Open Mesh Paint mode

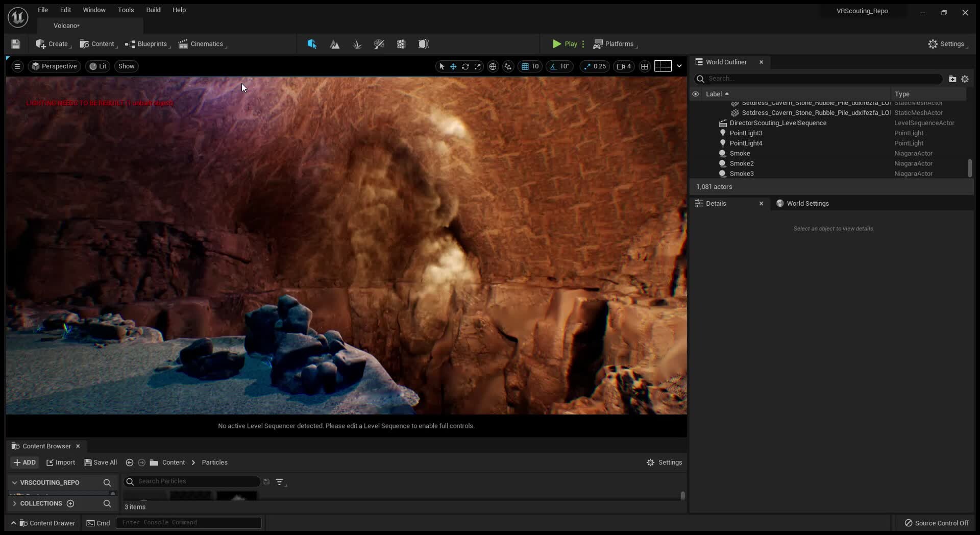(x=379, y=44)
